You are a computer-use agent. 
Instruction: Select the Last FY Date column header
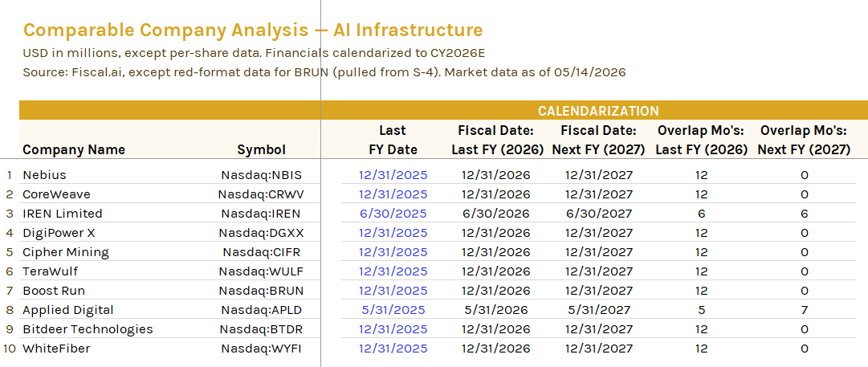click(393, 140)
